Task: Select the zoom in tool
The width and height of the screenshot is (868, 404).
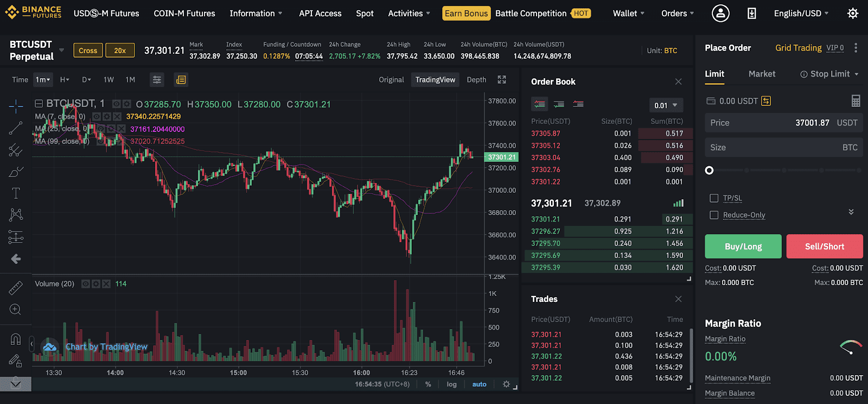Action: [x=16, y=310]
